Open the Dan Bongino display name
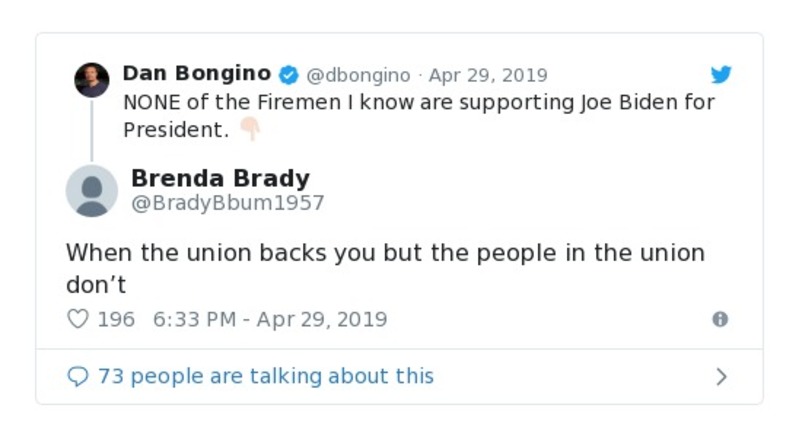799x443 pixels. [x=197, y=74]
